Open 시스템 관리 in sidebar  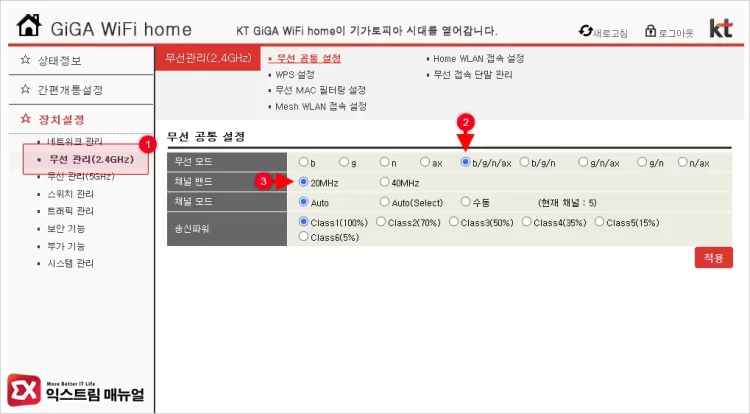tap(70, 263)
